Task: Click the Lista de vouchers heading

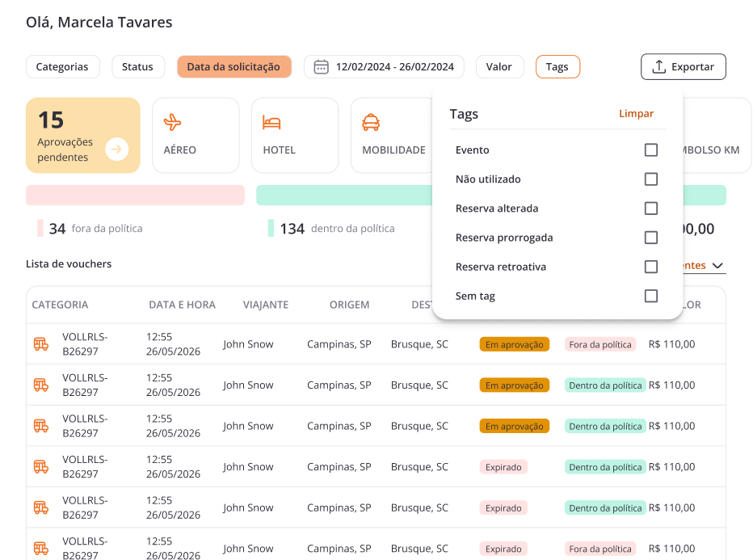Action: pos(69,263)
